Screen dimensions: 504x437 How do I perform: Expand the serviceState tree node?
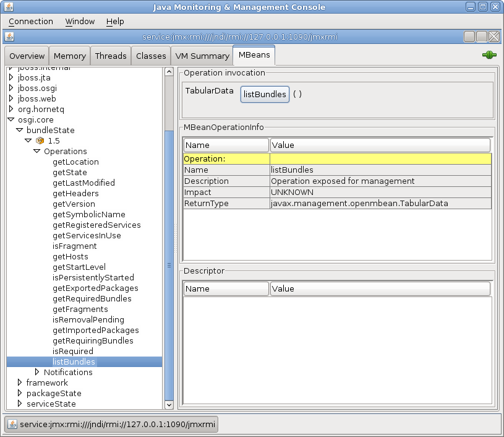point(19,404)
